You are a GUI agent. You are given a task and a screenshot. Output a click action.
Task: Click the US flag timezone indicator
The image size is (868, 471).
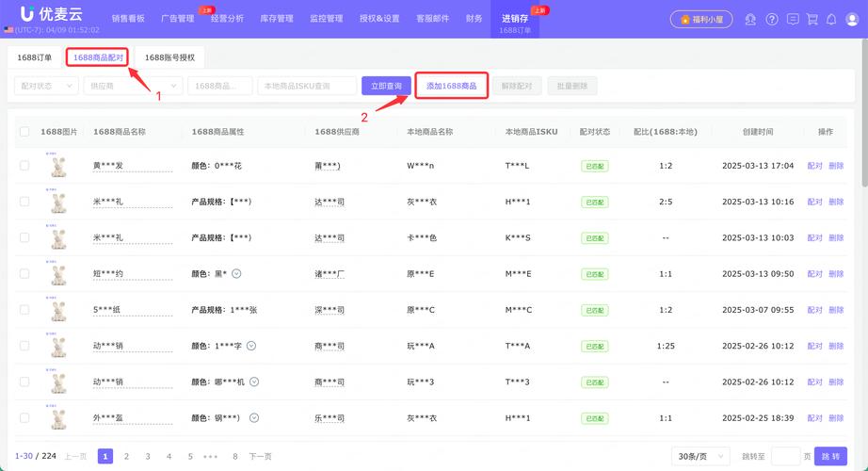pos(8,30)
